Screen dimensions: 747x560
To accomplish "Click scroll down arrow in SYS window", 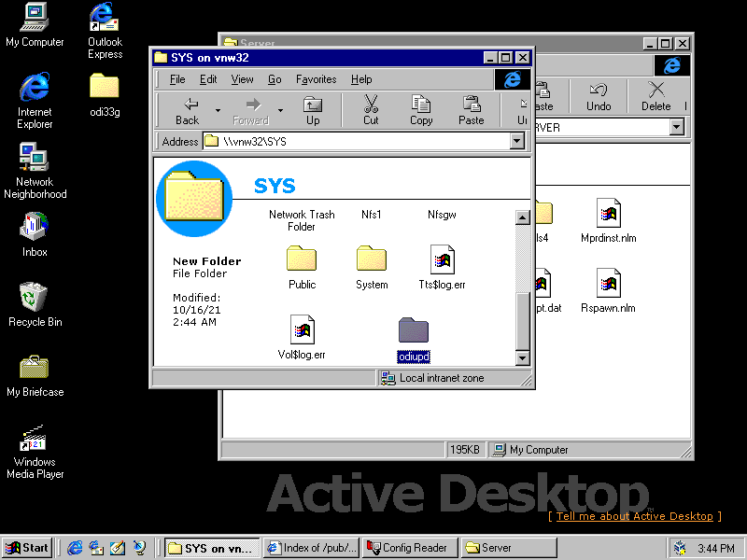I will coord(523,357).
